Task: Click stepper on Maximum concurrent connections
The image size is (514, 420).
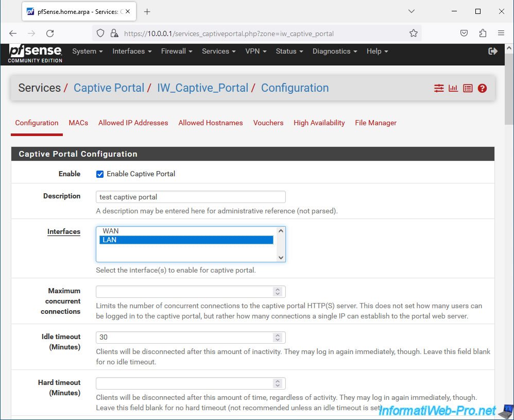Action: point(277,291)
